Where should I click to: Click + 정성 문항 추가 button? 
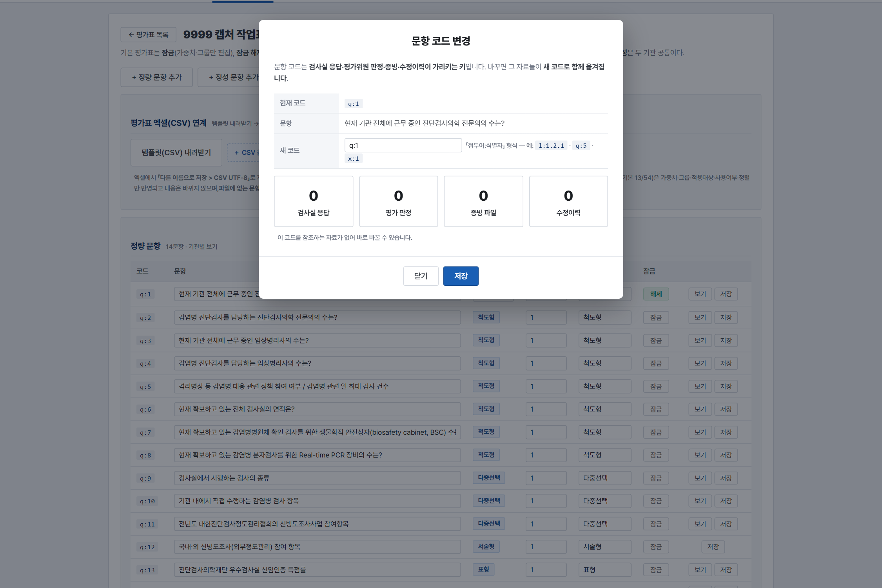point(234,77)
